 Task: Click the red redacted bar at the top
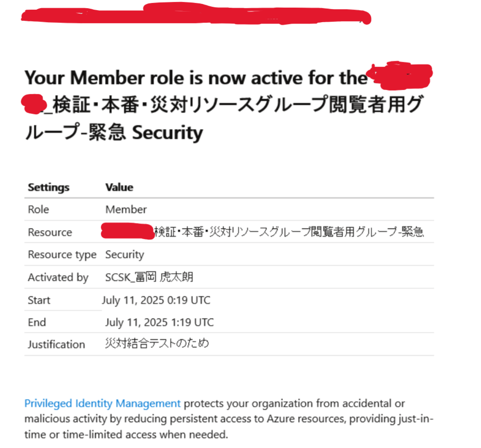[196, 14]
